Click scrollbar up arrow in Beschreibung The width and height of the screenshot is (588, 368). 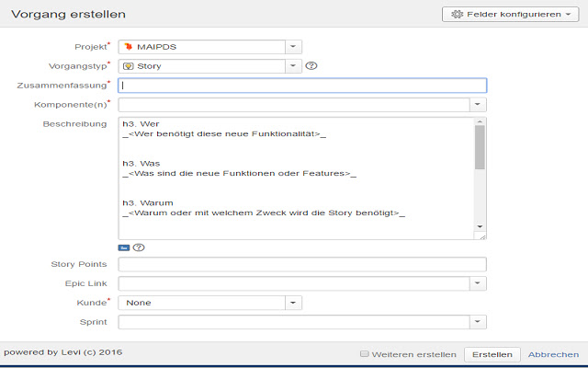(480, 121)
